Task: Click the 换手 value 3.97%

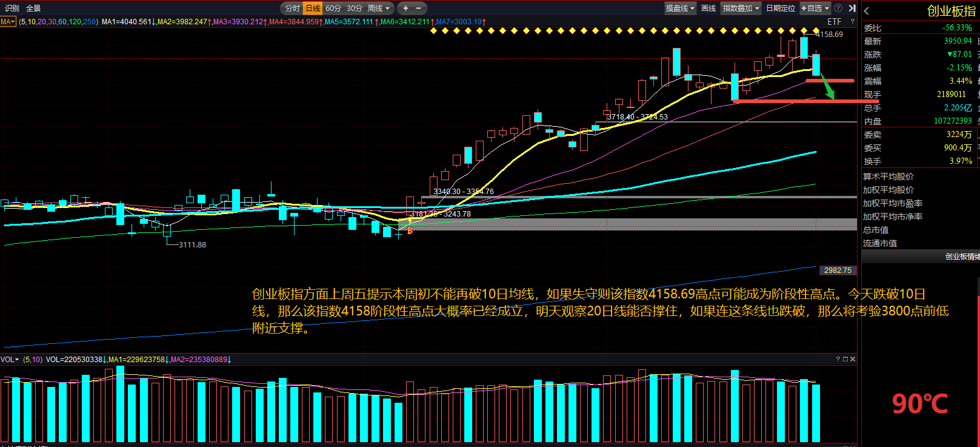Action: coord(961,161)
